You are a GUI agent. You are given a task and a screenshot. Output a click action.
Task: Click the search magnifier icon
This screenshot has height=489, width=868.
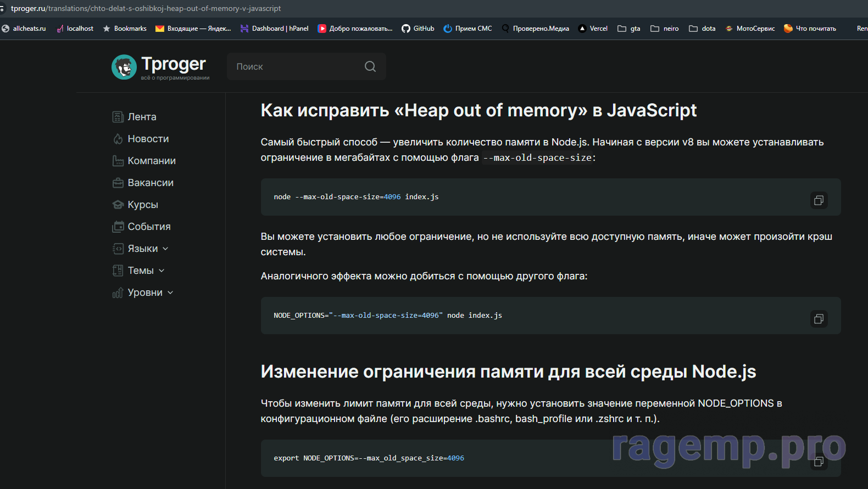(x=370, y=66)
